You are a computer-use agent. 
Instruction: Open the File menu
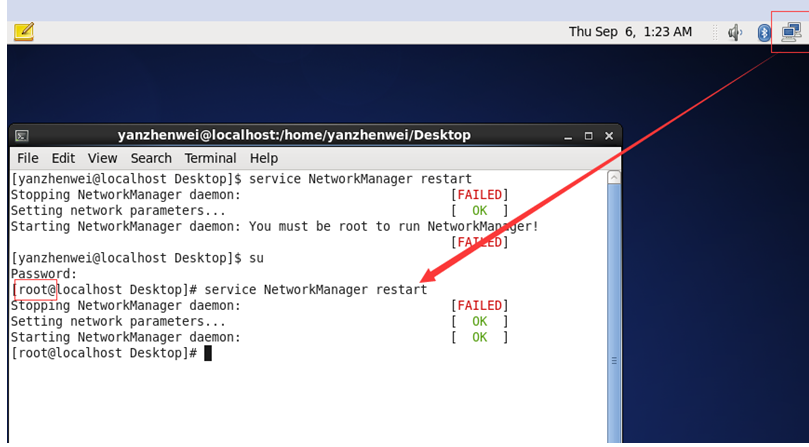click(28, 158)
